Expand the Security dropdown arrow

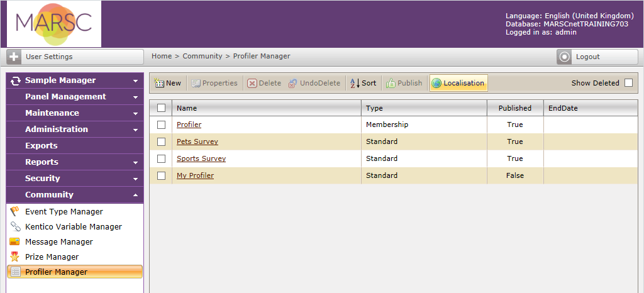tap(136, 179)
